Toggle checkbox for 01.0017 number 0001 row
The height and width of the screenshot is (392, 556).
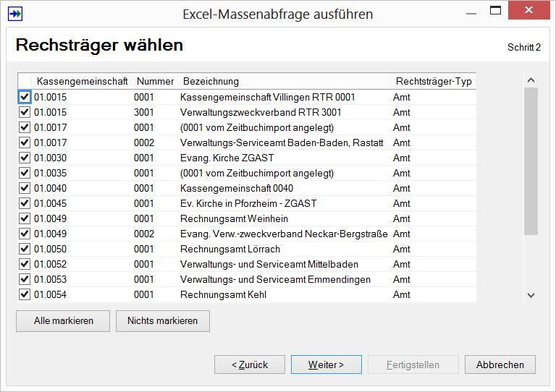[x=25, y=127]
